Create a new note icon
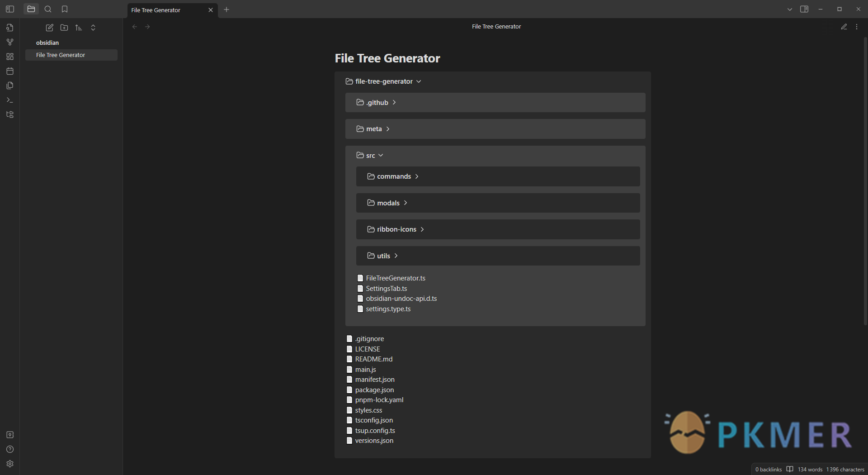868x475 pixels. click(x=50, y=28)
